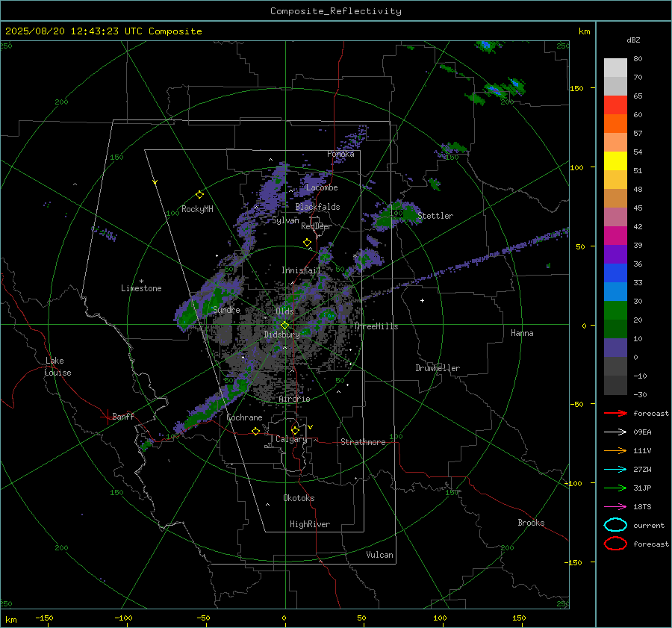Click the Olds town label

pyautogui.click(x=284, y=311)
